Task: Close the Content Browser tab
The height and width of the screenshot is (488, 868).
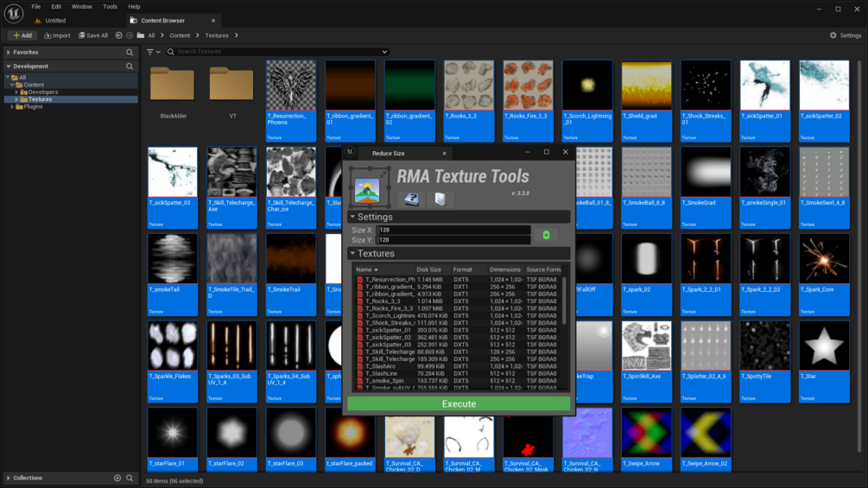Action: click(x=213, y=21)
